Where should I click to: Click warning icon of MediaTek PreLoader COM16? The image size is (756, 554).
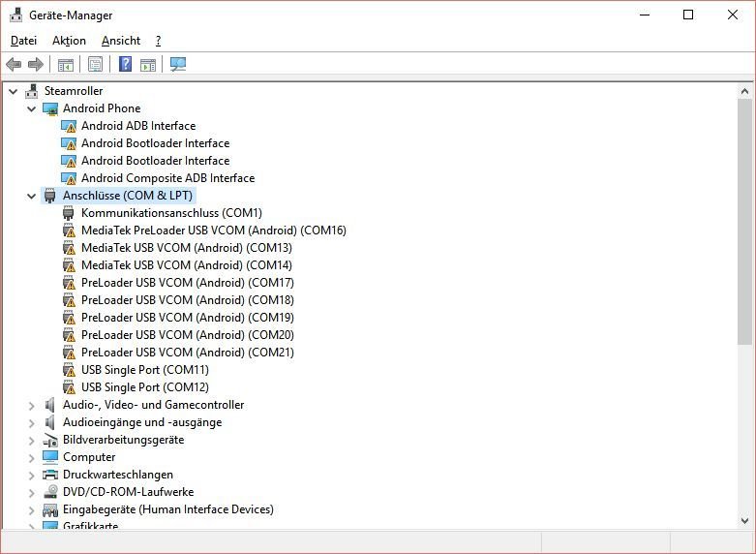click(x=69, y=231)
